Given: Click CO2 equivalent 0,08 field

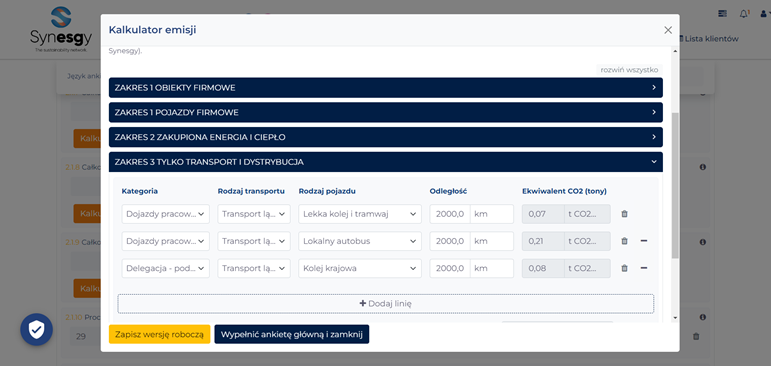Looking at the screenshot, I should tap(543, 268).
